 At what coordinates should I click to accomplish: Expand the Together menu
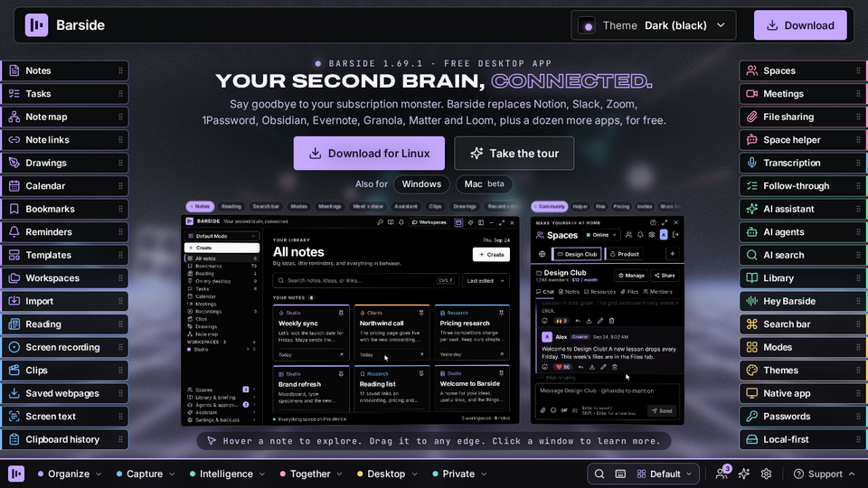[x=311, y=474]
